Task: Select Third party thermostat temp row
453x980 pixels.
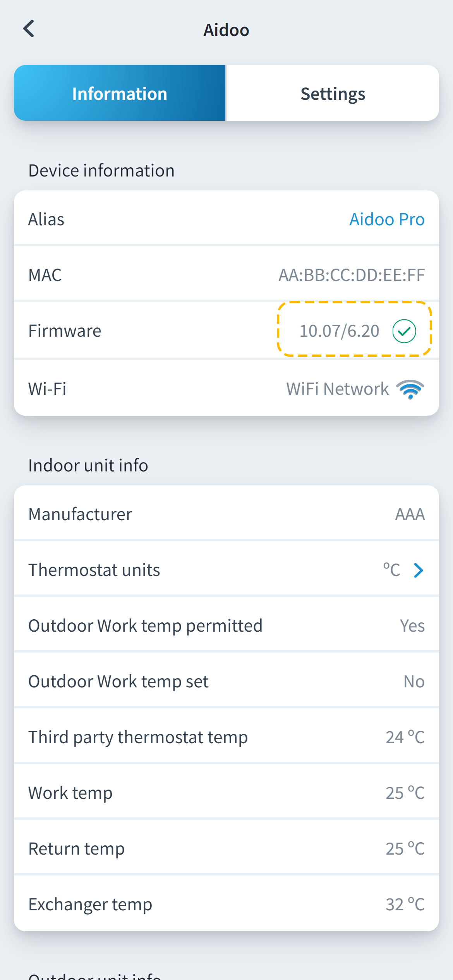Action: (226, 737)
